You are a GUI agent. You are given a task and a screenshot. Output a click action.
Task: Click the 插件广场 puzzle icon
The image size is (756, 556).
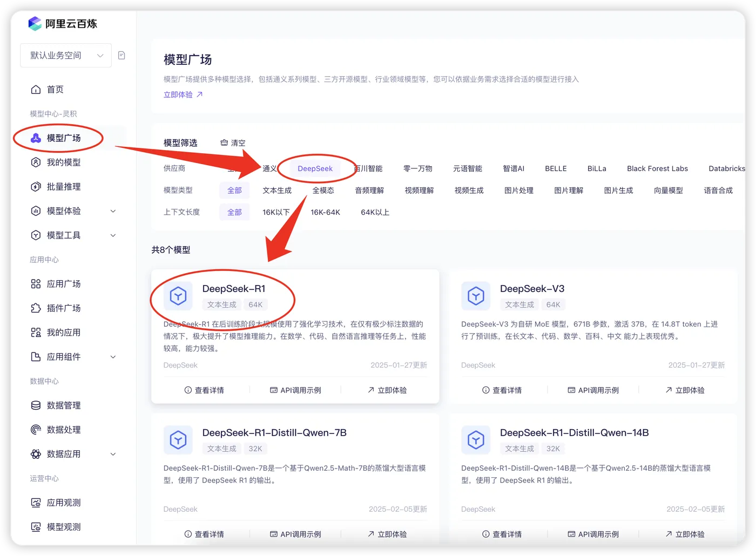point(36,308)
